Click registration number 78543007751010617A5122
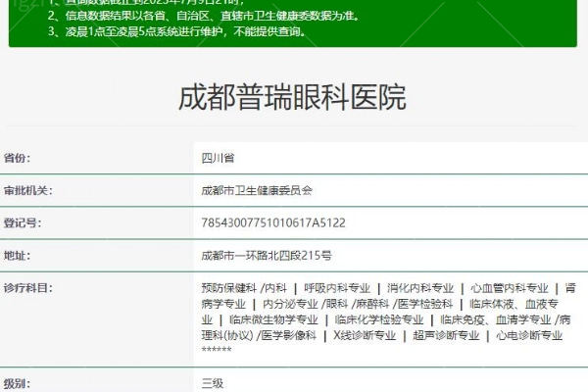This screenshot has width=588, height=392. click(272, 222)
